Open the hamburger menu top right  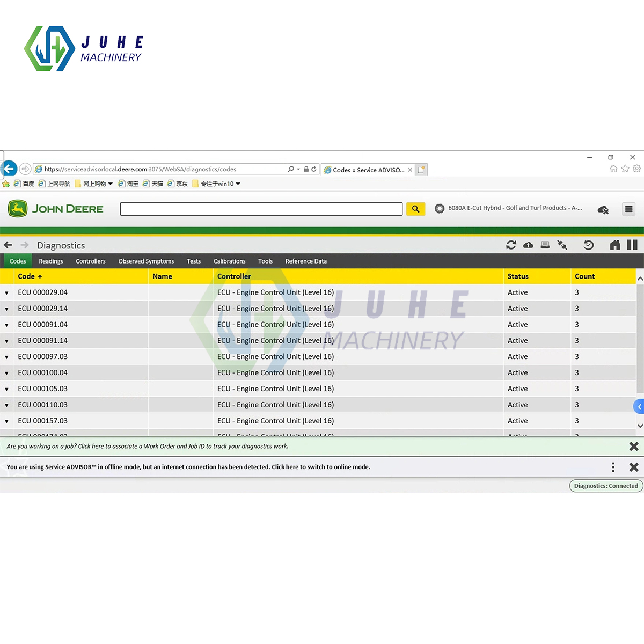coord(628,209)
